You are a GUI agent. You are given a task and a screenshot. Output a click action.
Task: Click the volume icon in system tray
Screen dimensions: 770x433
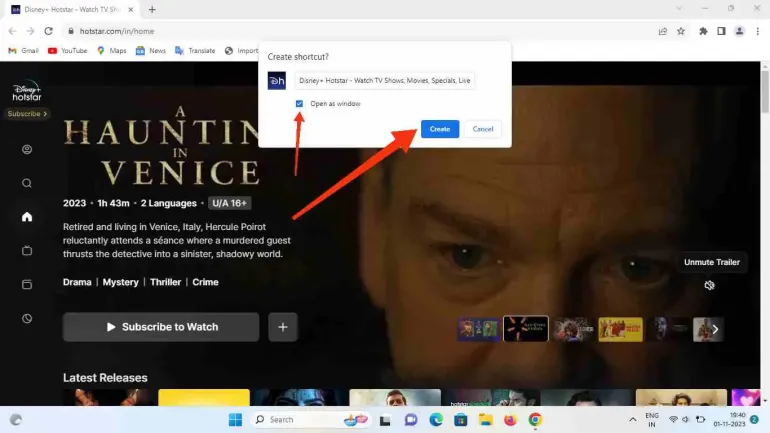[x=686, y=420]
